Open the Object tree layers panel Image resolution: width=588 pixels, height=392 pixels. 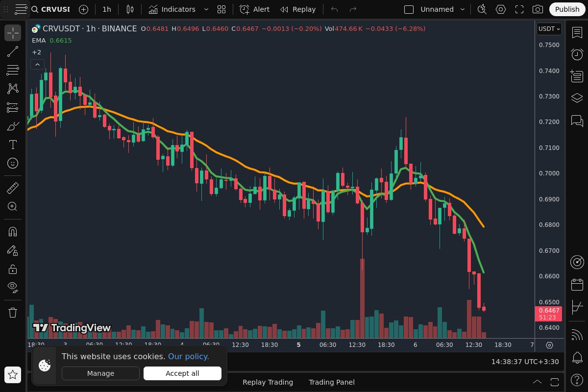(x=577, y=98)
